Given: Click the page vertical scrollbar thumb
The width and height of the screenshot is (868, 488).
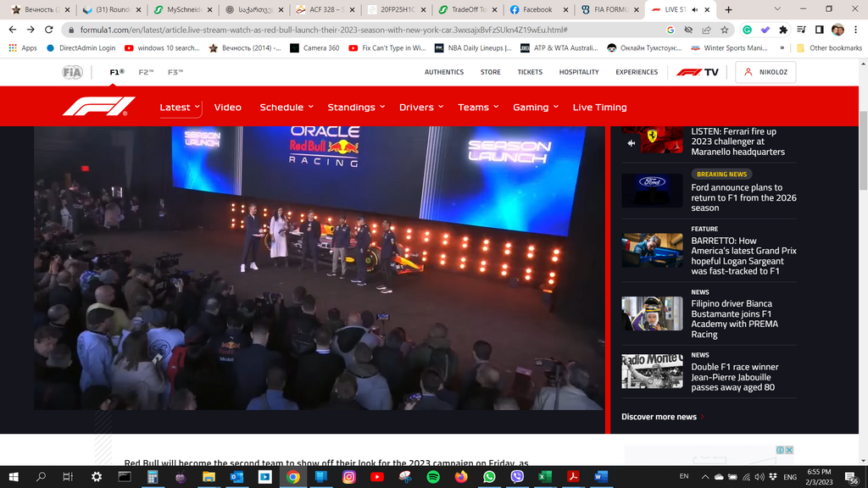Looking at the screenshot, I should [x=863, y=151].
